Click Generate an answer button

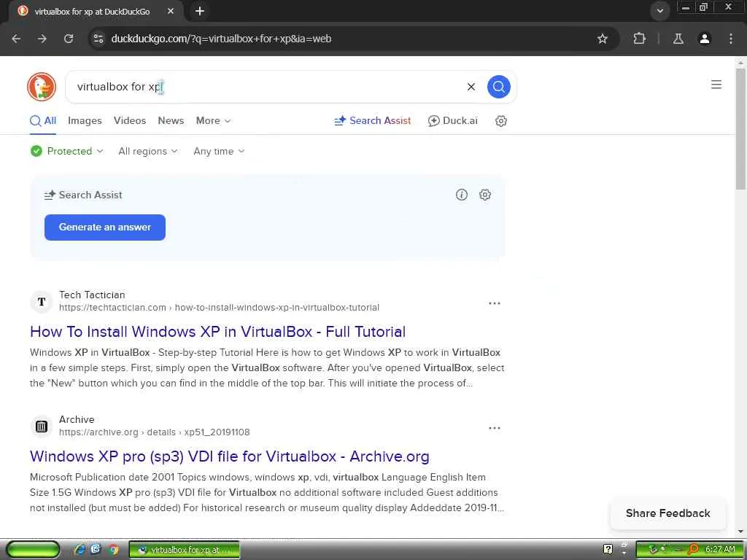[x=105, y=227]
